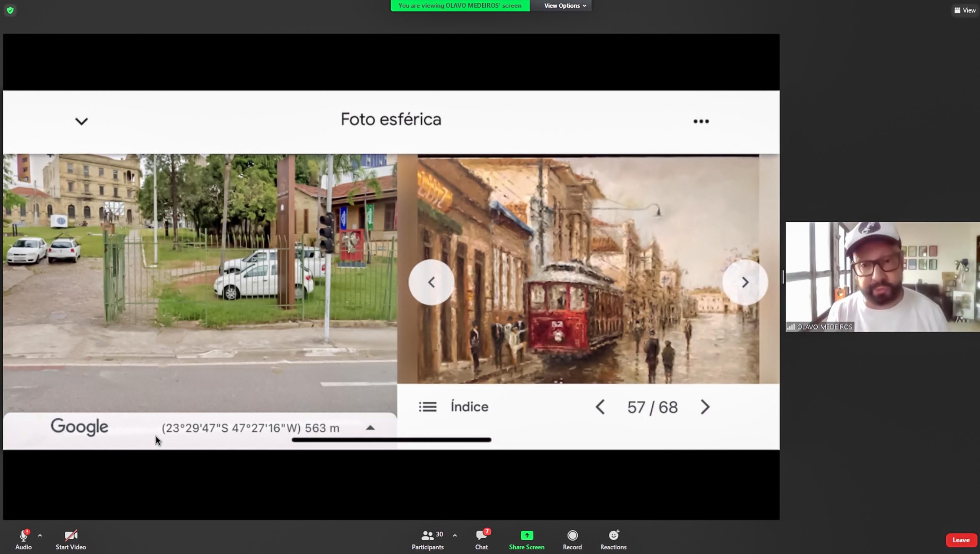980x554 pixels.
Task: Open the Participants panel
Action: pos(427,539)
